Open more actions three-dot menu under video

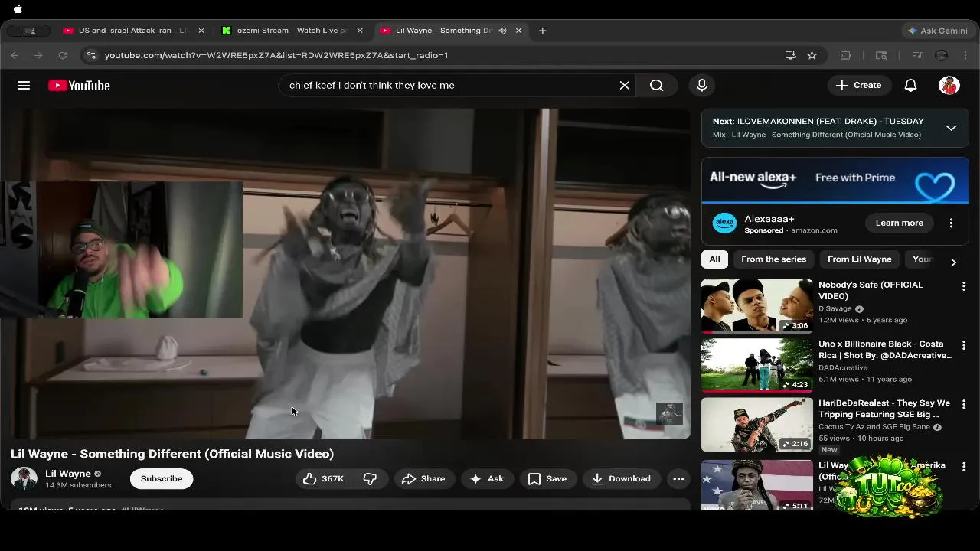(678, 478)
